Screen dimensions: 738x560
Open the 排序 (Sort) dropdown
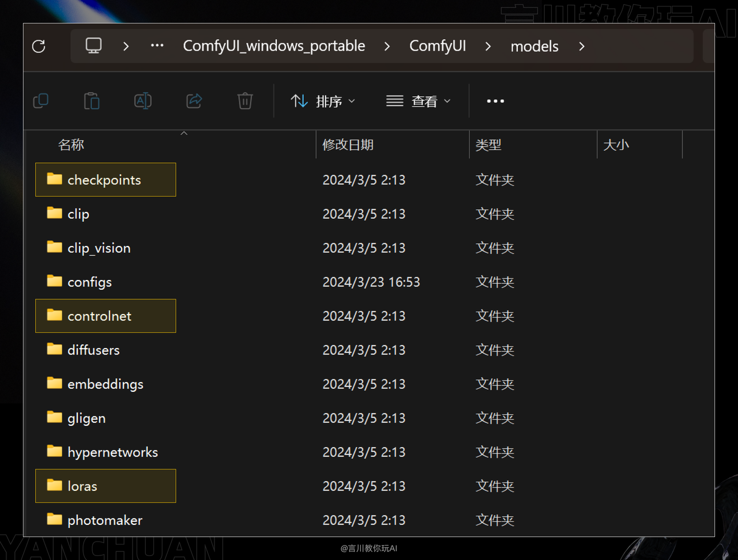[323, 101]
